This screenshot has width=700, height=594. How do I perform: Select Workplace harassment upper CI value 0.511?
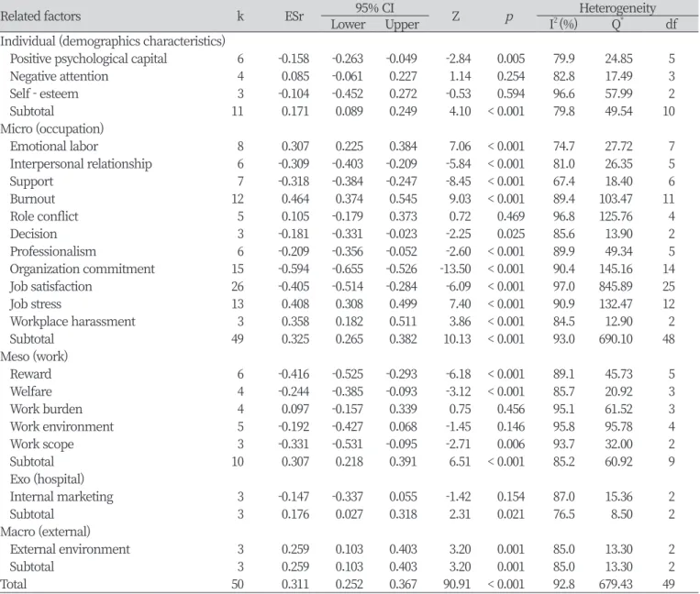pyautogui.click(x=402, y=322)
